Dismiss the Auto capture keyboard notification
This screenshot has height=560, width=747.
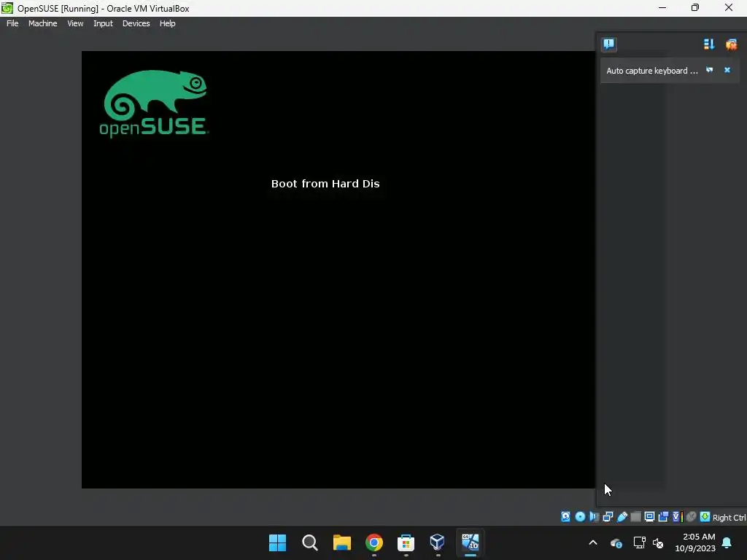[x=727, y=70]
